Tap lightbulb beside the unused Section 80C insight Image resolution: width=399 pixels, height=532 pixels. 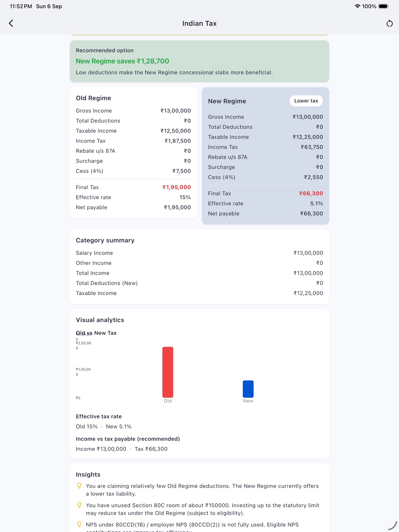point(79,505)
